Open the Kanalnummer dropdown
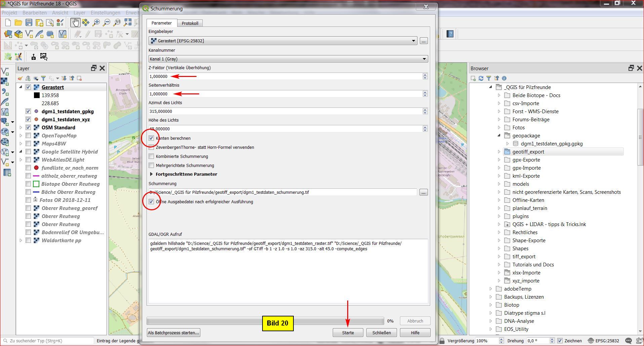 (288, 59)
